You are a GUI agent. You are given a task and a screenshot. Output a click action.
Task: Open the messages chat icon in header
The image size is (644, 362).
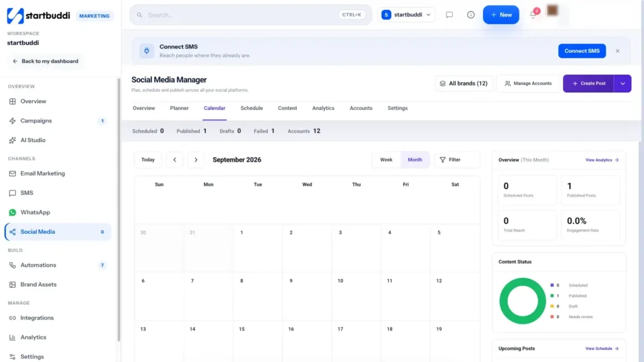[x=449, y=15]
